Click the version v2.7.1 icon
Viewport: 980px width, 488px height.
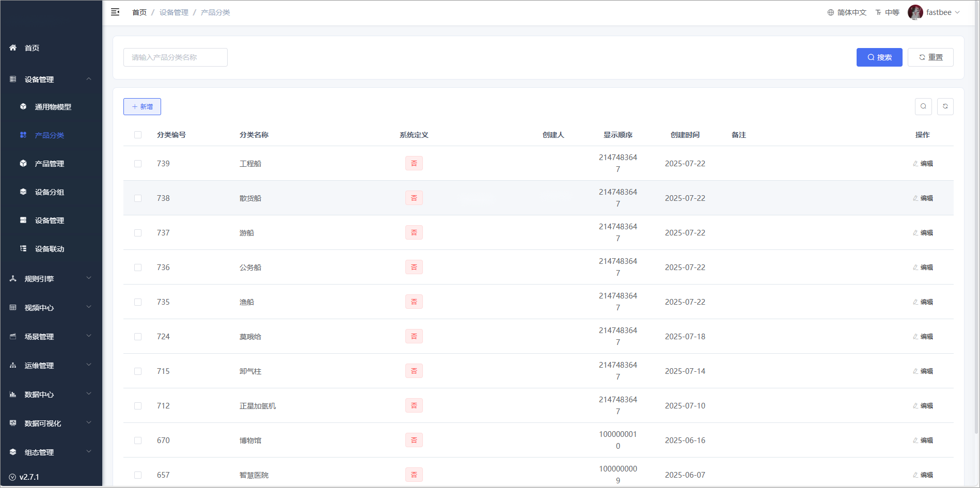[x=12, y=477]
